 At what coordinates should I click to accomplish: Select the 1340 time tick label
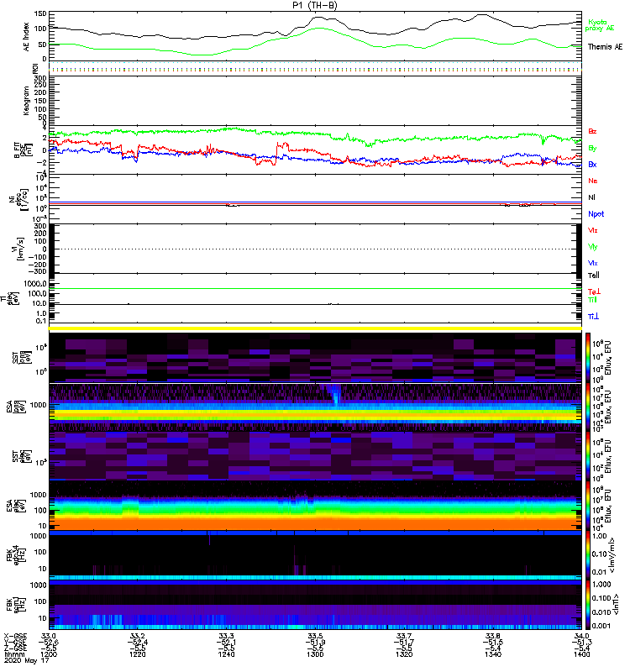click(x=493, y=654)
